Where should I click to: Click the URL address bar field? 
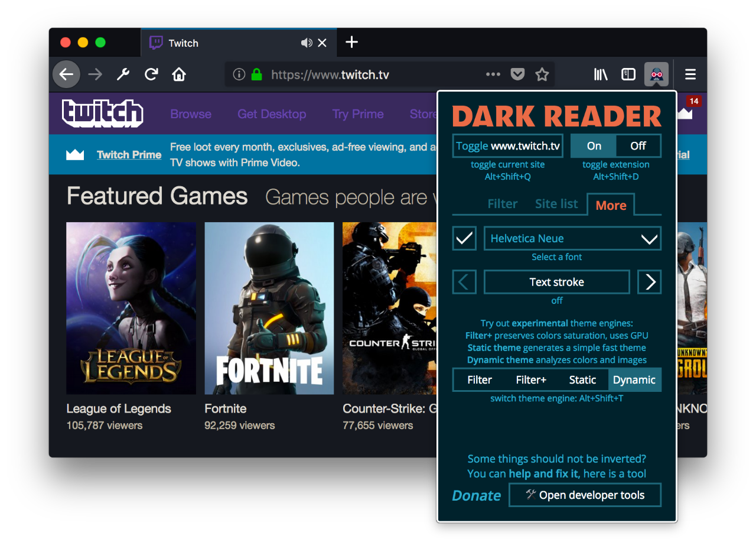coord(389,74)
